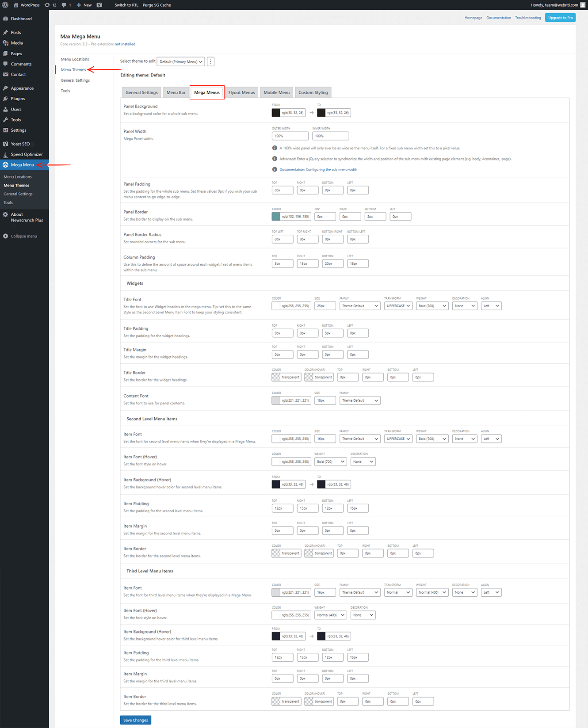Click info icon beside 100% wide panel note
This screenshot has width=588, height=728.
(x=275, y=148)
